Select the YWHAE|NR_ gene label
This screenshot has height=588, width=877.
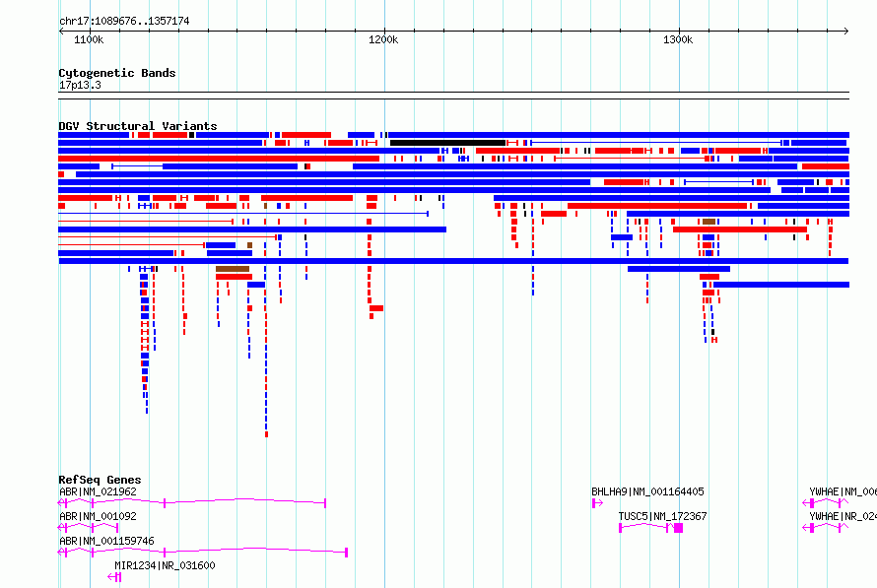[x=843, y=516]
